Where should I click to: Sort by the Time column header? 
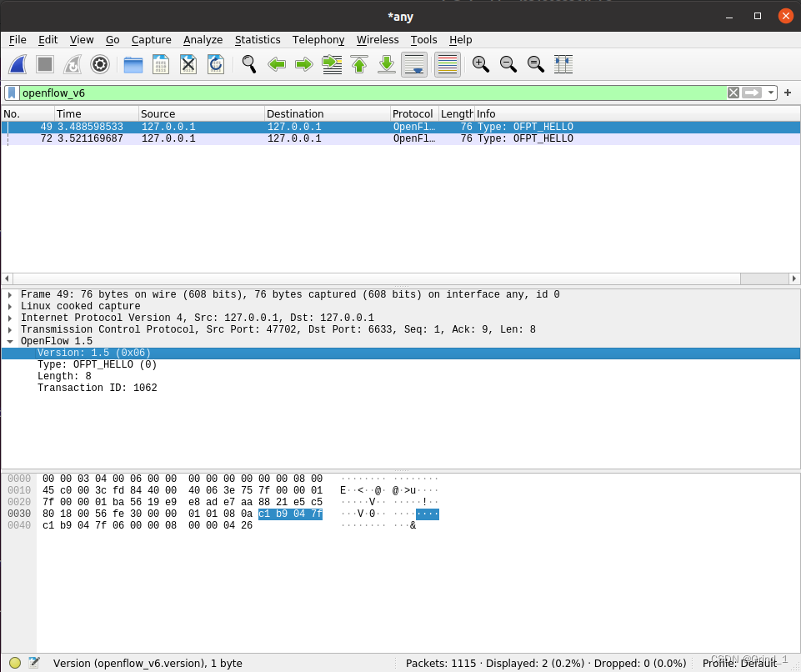[x=97, y=113]
